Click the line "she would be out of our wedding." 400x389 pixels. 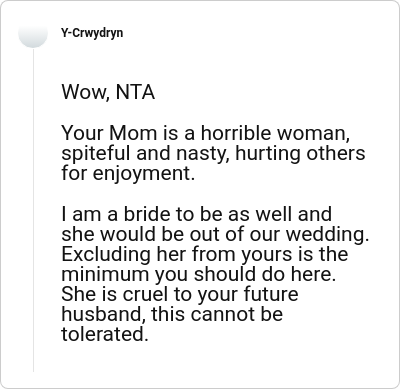215,234
